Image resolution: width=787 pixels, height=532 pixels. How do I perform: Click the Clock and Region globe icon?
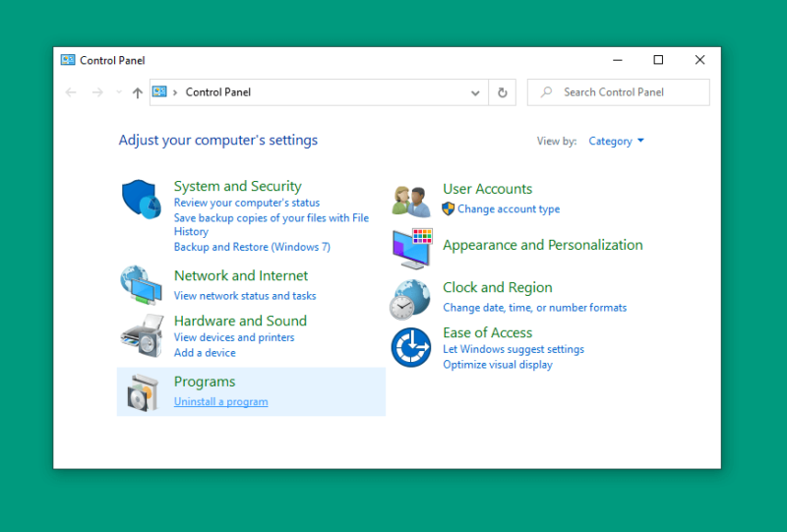click(x=410, y=300)
